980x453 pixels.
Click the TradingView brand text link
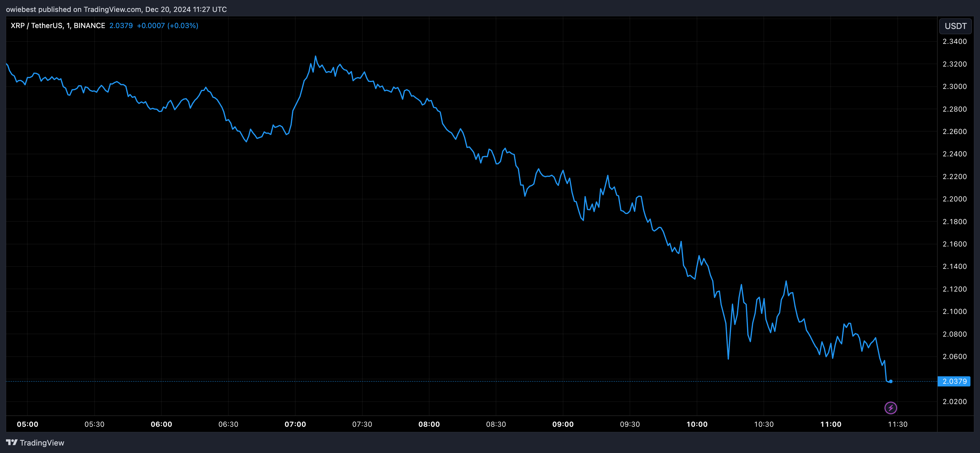pyautogui.click(x=42, y=443)
